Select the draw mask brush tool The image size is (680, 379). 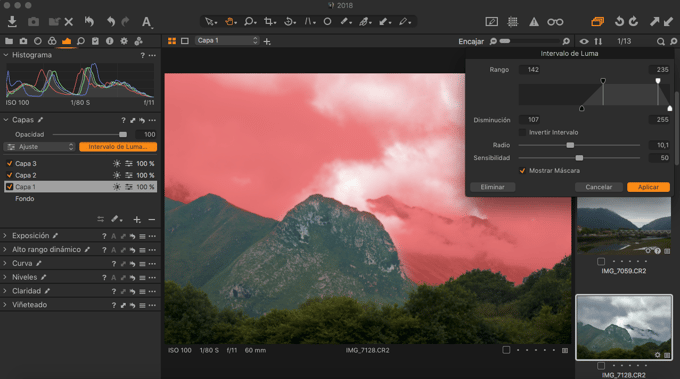pyautogui.click(x=346, y=21)
